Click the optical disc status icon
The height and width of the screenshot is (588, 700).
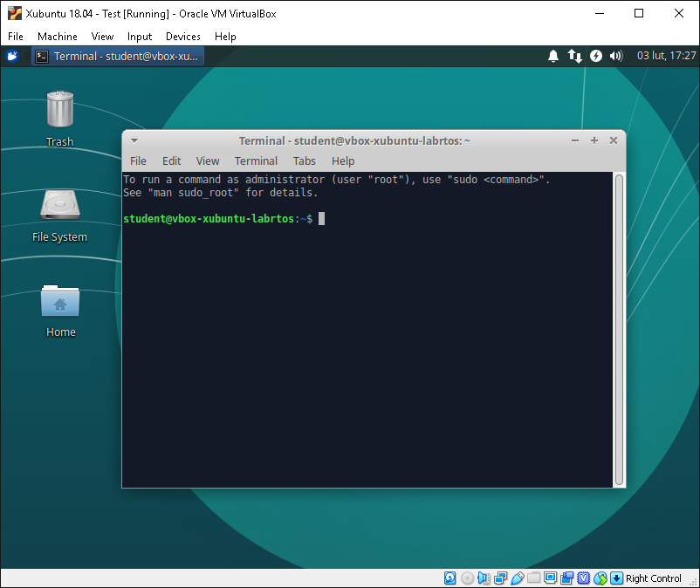(467, 578)
